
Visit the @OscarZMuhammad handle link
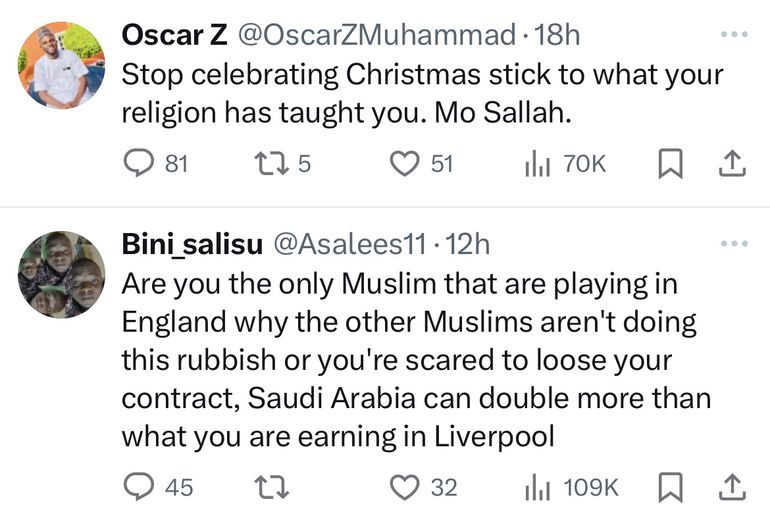coord(375,36)
